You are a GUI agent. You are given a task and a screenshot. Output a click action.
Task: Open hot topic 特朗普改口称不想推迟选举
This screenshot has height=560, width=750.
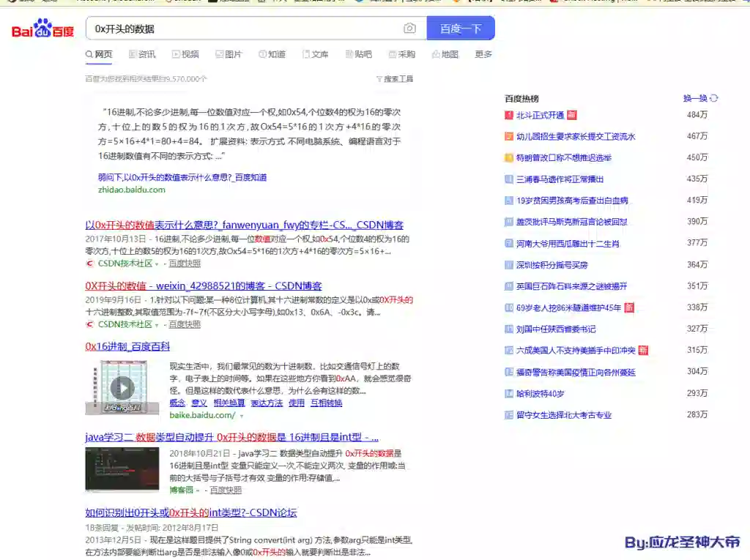point(564,158)
